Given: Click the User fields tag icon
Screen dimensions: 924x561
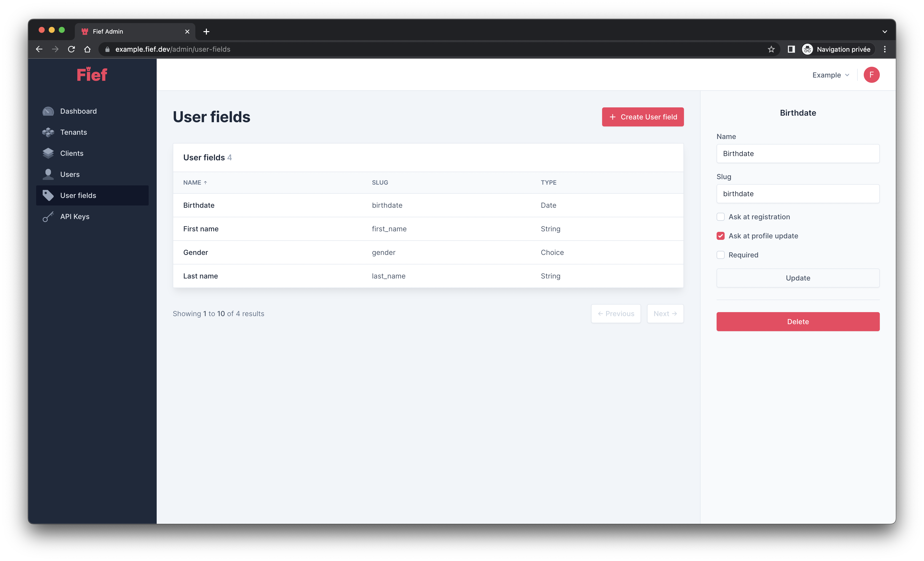Looking at the screenshot, I should tap(48, 195).
